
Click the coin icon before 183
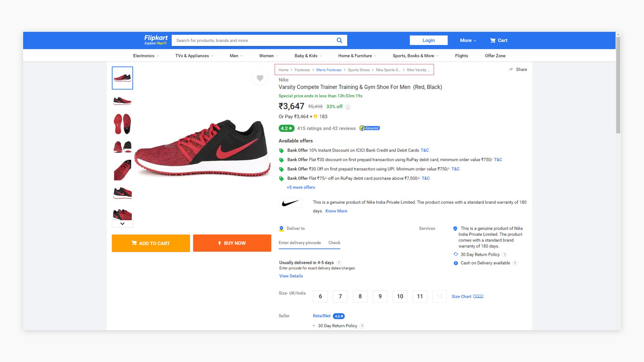click(x=315, y=117)
